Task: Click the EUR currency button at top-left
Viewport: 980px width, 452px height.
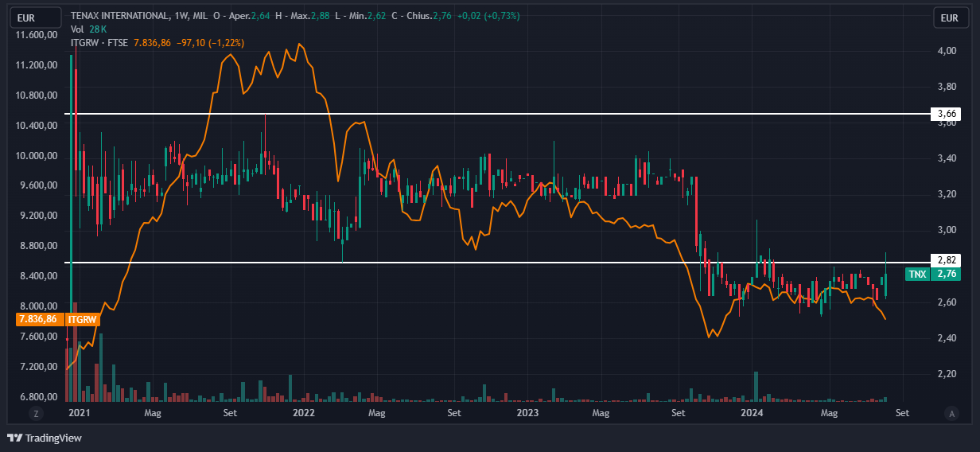Action: (37, 18)
